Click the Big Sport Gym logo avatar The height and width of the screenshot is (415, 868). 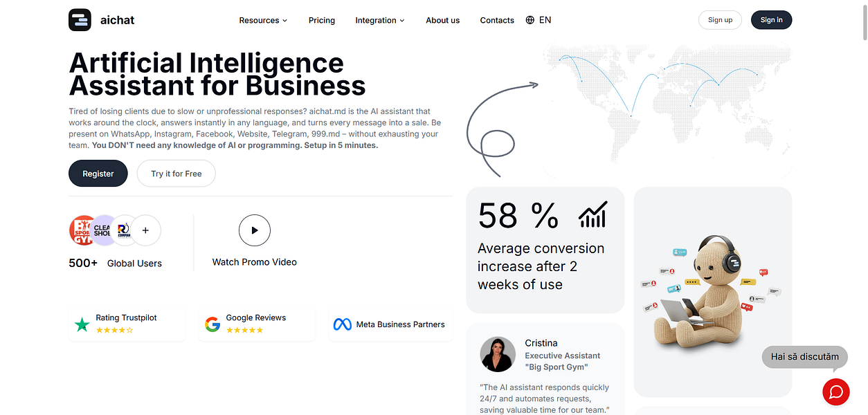83,230
